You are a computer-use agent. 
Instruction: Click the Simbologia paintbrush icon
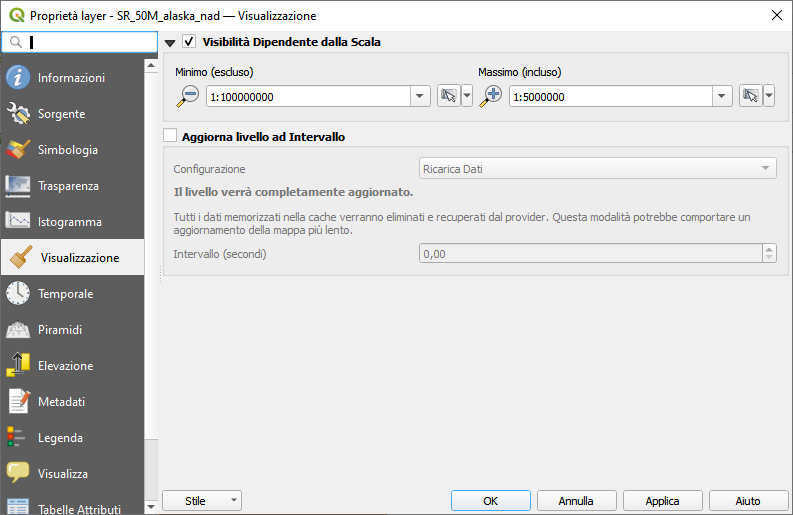click(x=18, y=149)
